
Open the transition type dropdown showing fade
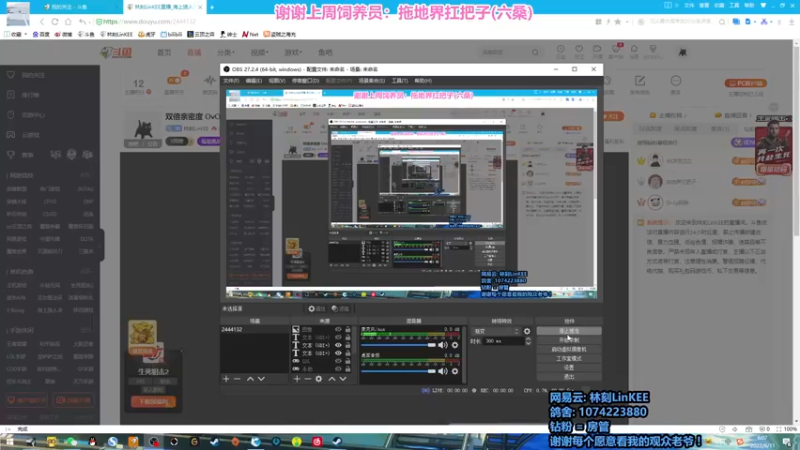(496, 331)
